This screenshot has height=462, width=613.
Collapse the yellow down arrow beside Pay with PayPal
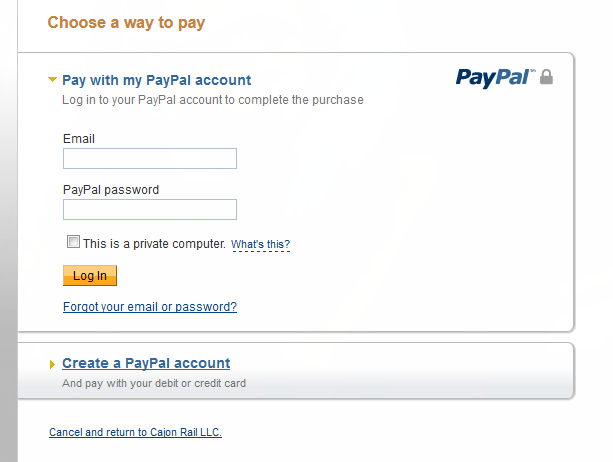click(x=52, y=79)
